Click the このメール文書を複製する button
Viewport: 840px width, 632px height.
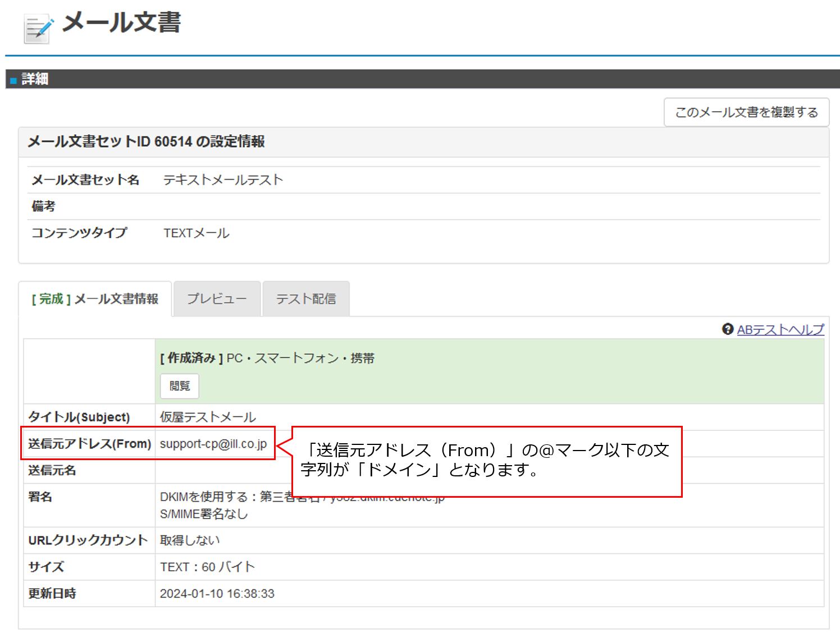[746, 112]
